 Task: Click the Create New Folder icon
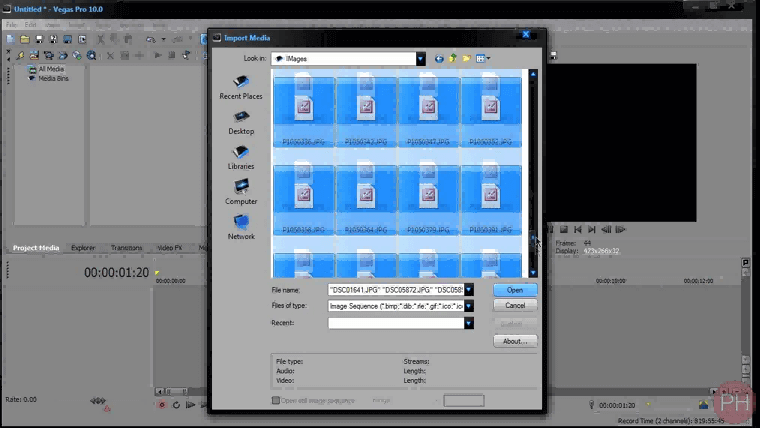tap(466, 59)
